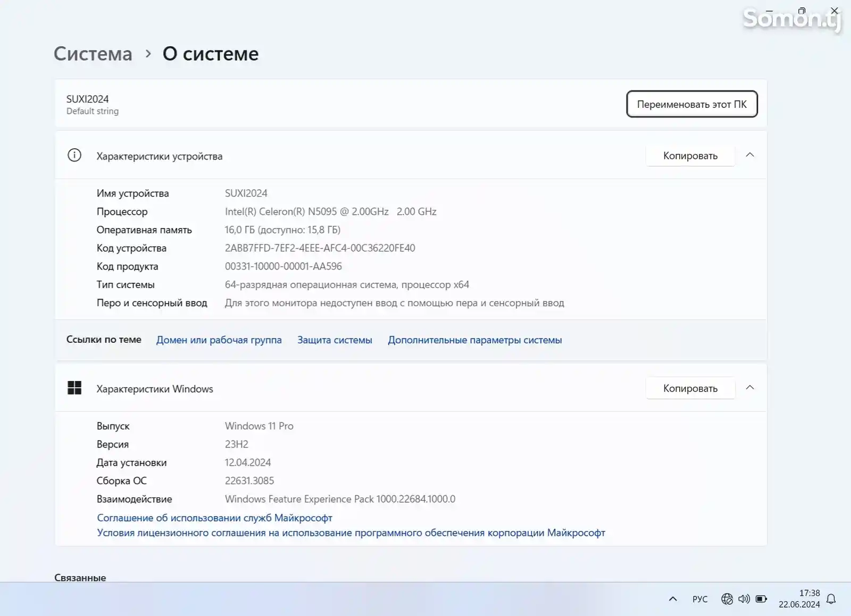Click battery icon in system tray
The width and height of the screenshot is (851, 616).
762,599
